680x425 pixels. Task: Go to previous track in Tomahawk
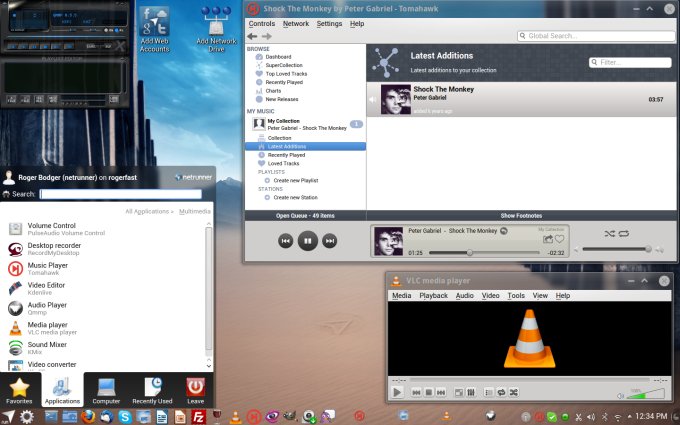tap(286, 240)
